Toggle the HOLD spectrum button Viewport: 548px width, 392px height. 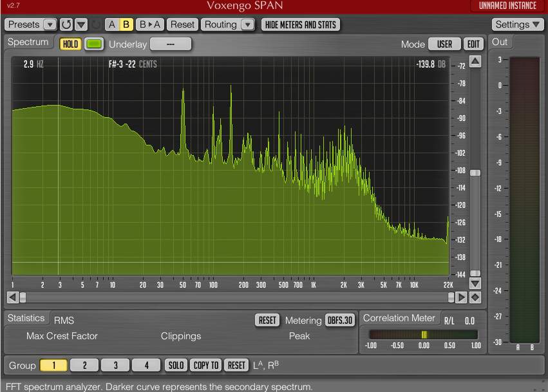pos(70,44)
